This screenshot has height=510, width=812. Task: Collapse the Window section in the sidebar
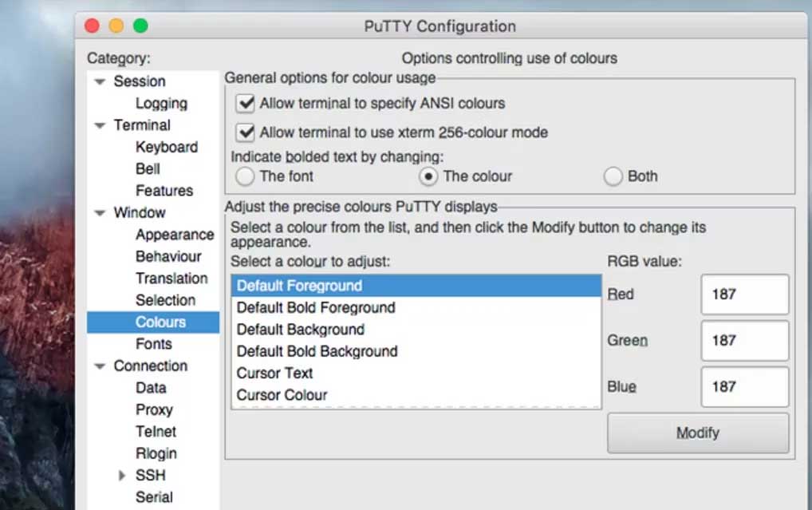coord(99,212)
